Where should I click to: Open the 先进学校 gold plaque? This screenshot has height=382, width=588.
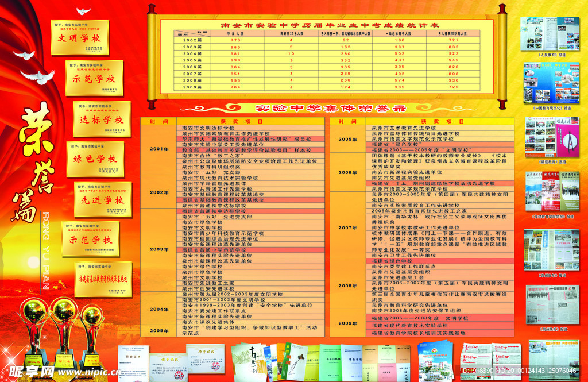pos(103,200)
